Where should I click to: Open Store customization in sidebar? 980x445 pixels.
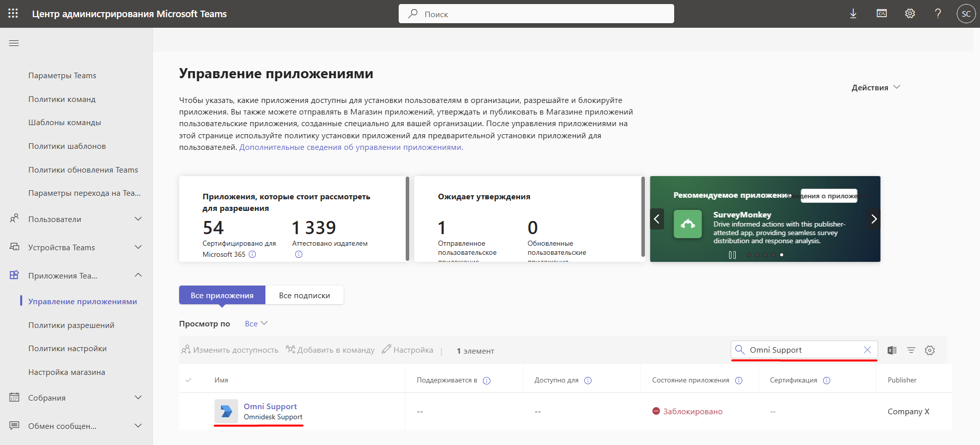tap(67, 372)
